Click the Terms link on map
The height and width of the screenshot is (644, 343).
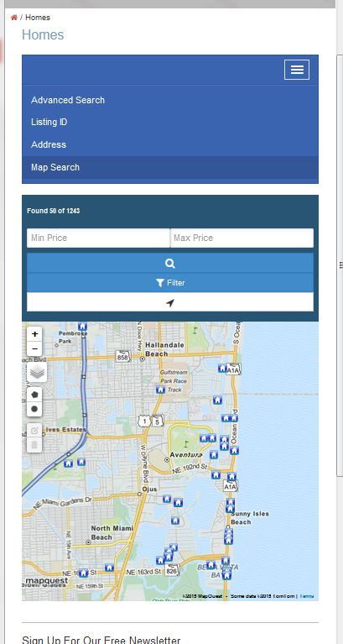(307, 596)
